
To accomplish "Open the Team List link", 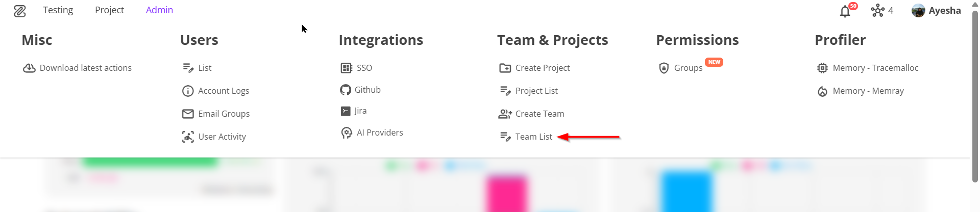I will click(533, 137).
